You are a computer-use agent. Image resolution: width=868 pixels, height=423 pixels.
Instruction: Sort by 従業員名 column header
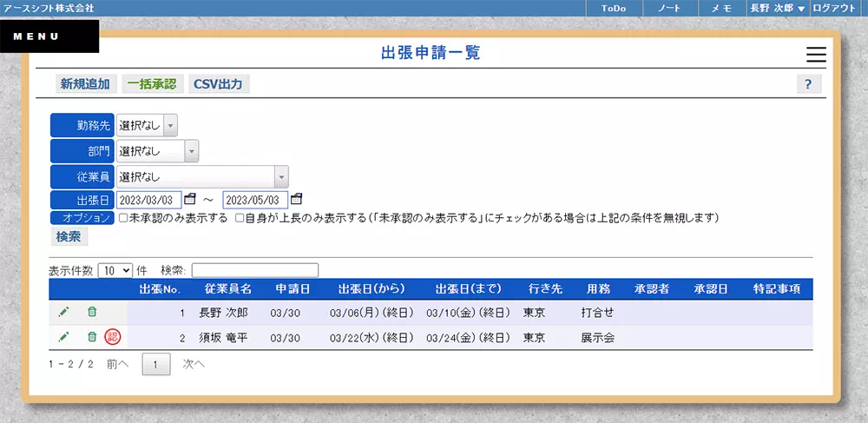tap(228, 289)
